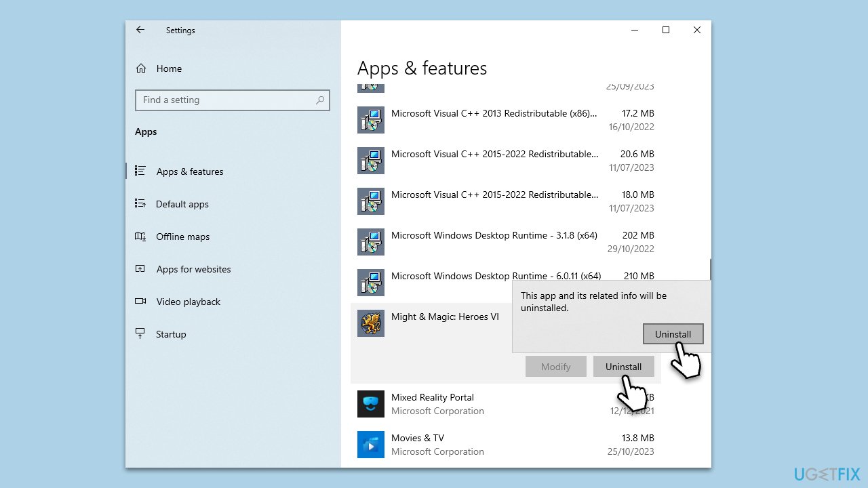The height and width of the screenshot is (488, 868).
Task: Click the Might & Magic: Heroes VI icon
Action: tap(371, 323)
